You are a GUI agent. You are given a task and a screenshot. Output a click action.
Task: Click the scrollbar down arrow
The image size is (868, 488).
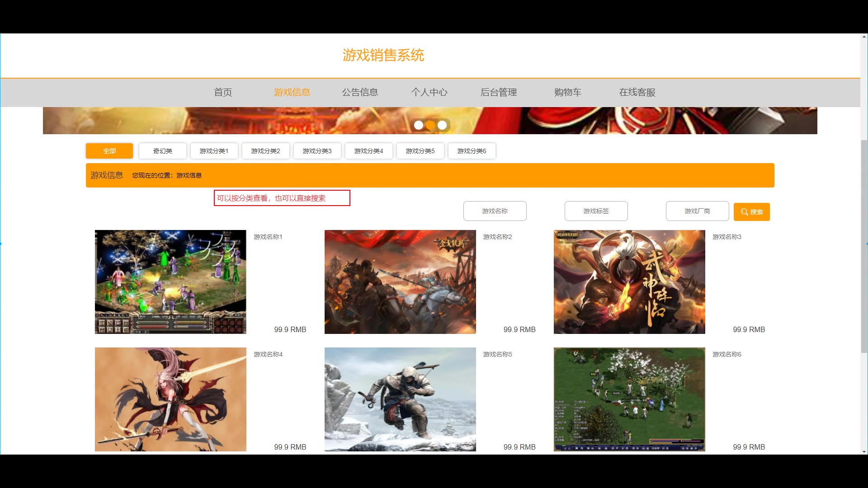point(864,451)
